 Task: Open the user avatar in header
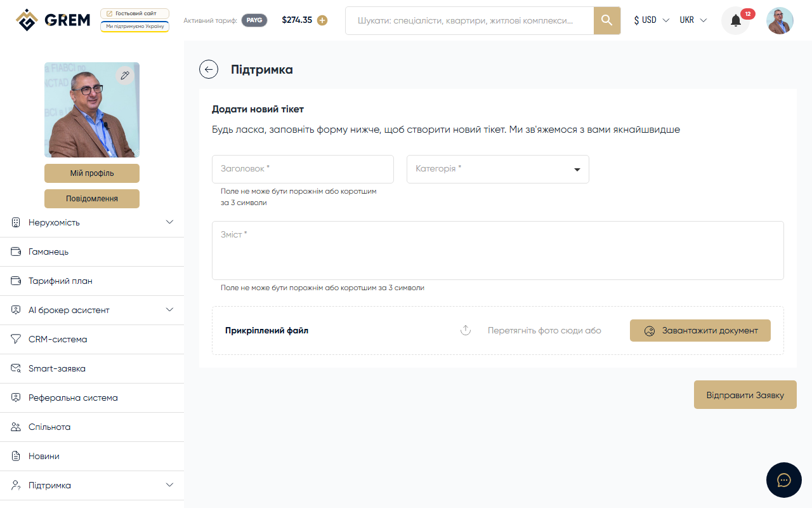tap(780, 20)
